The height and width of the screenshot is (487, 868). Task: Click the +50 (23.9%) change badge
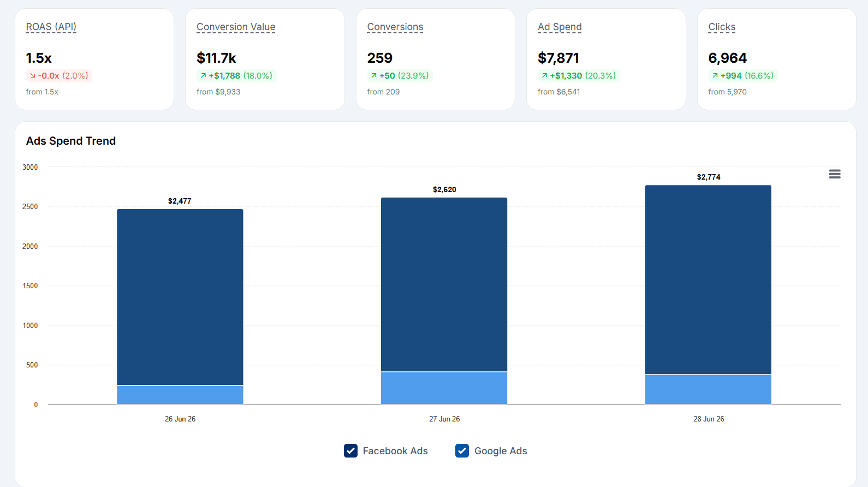[x=400, y=75]
